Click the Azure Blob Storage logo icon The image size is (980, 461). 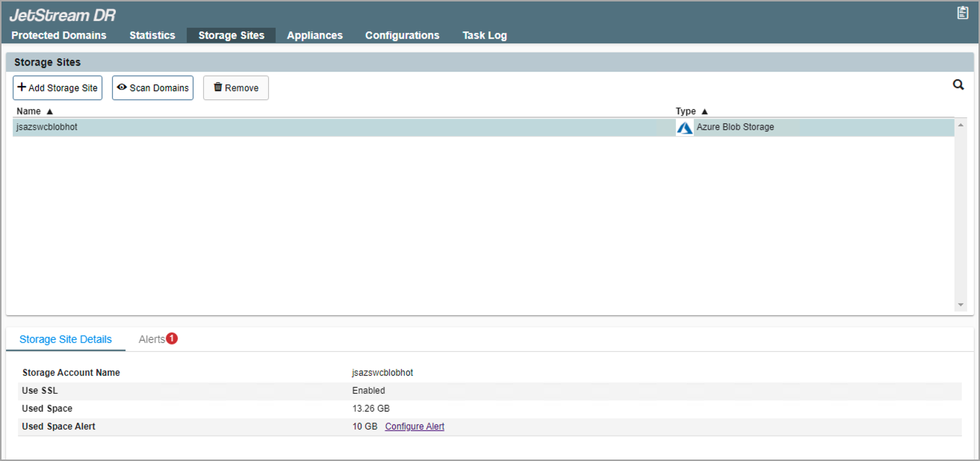[x=684, y=128]
